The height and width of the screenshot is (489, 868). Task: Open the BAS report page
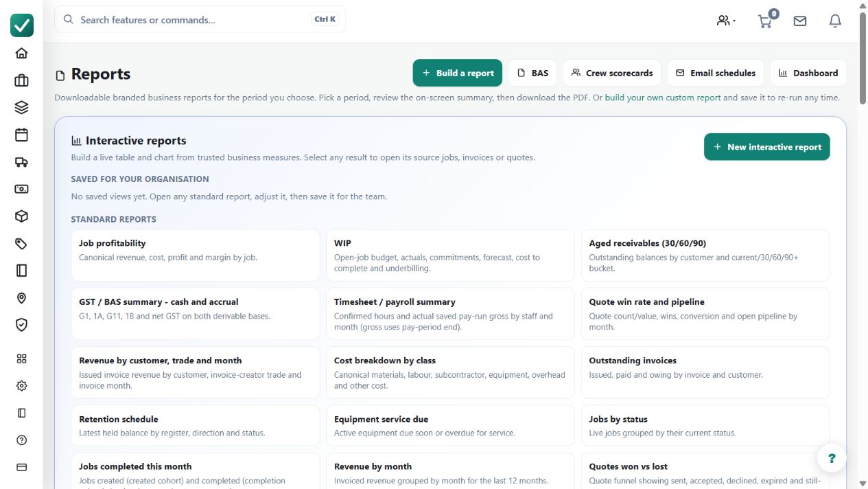pyautogui.click(x=532, y=73)
